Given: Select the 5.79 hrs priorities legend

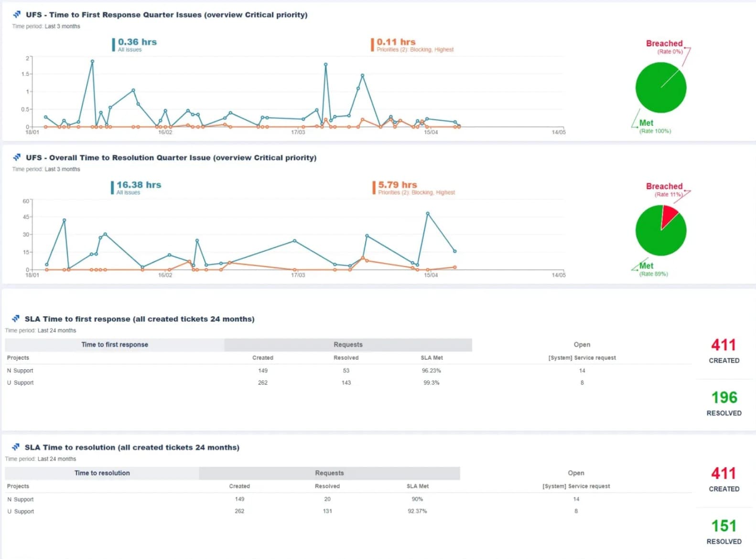Looking at the screenshot, I should click(414, 187).
